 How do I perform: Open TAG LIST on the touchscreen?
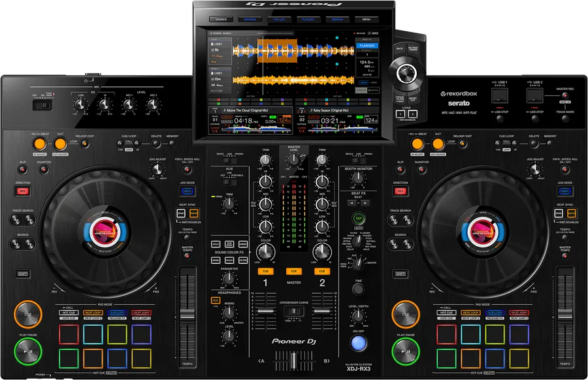click(x=279, y=19)
